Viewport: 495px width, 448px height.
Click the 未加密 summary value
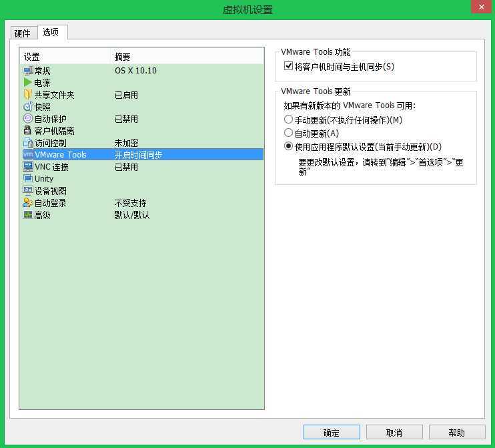tap(126, 143)
